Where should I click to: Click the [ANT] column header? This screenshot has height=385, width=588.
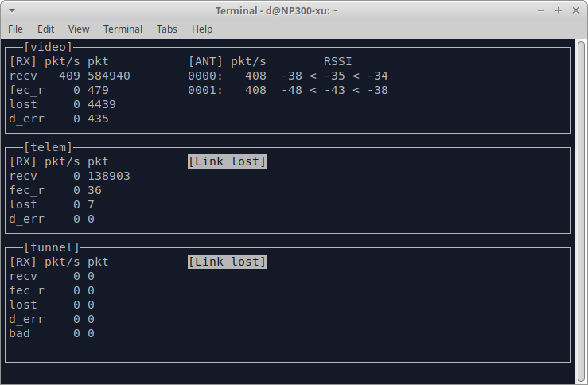coord(205,61)
